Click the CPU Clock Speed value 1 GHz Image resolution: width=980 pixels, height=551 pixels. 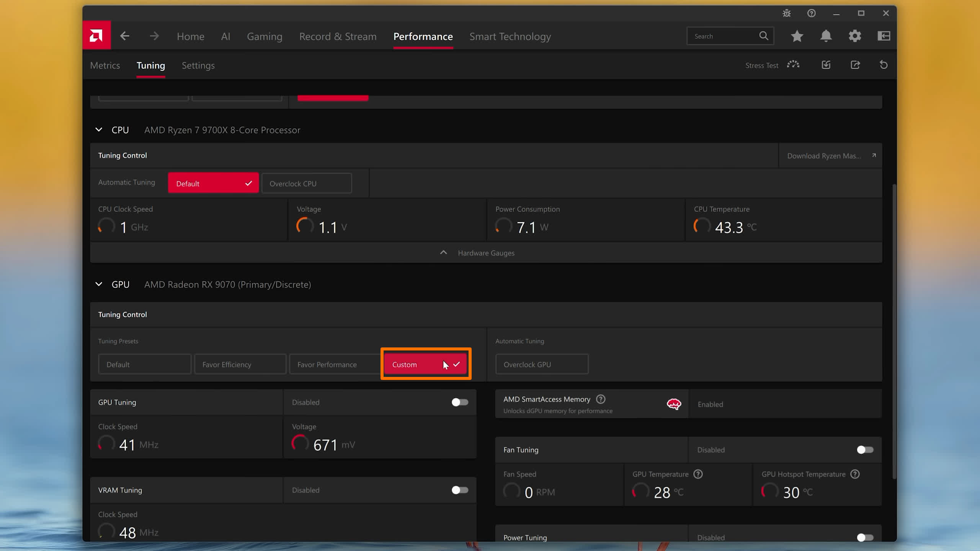pos(134,227)
